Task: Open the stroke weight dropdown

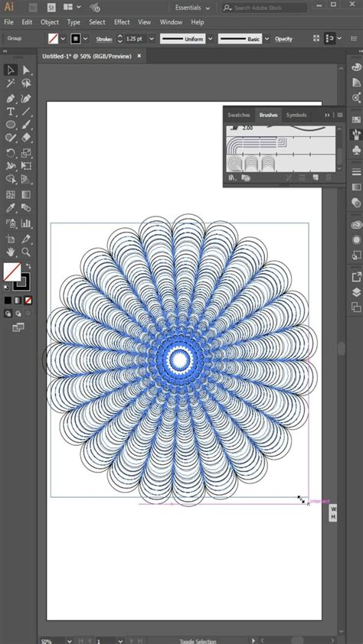Action: point(152,38)
